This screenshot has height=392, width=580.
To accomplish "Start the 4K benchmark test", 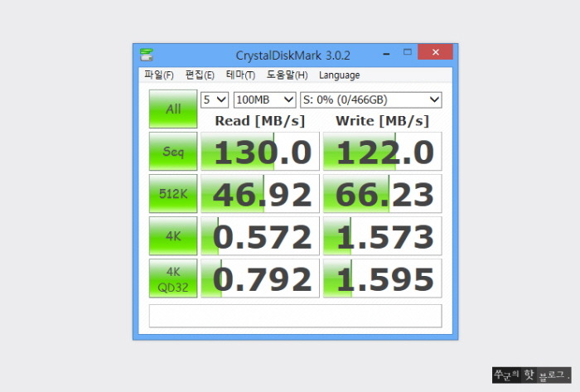I will tap(173, 235).
